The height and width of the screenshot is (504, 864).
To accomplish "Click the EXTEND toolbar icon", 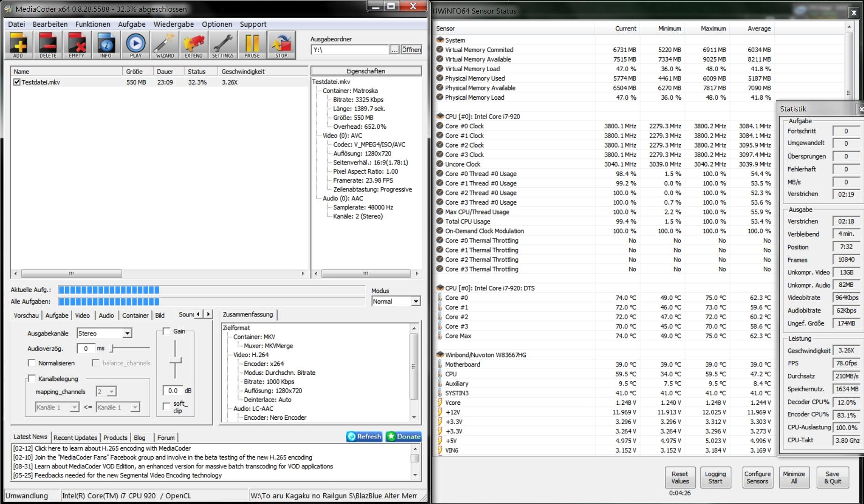I will tap(194, 45).
